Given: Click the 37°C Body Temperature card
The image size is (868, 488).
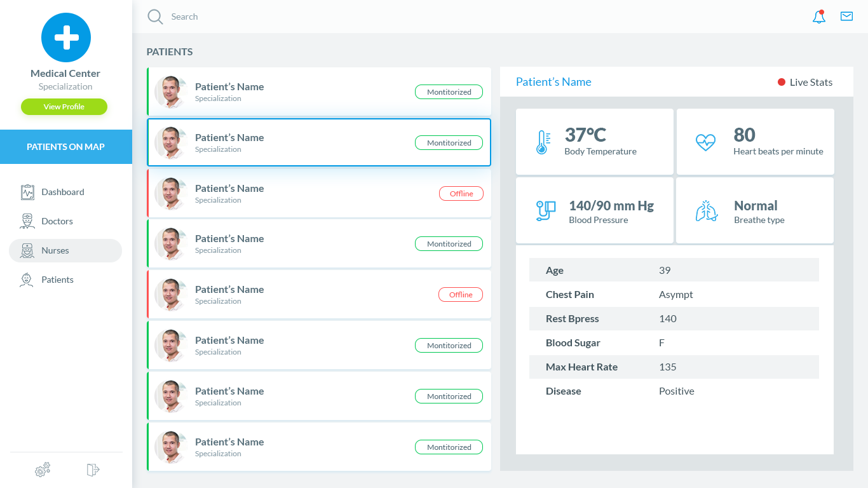Looking at the screenshot, I should 595,142.
